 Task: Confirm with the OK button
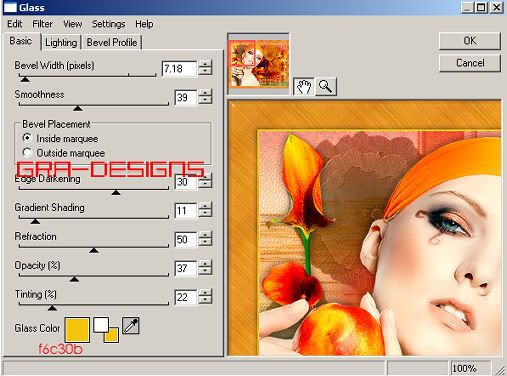[470, 41]
